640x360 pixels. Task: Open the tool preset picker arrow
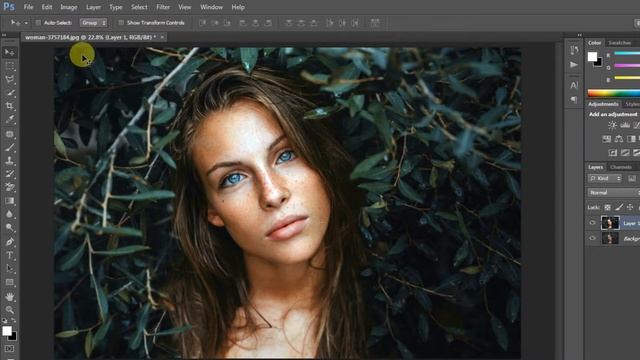click(26, 23)
